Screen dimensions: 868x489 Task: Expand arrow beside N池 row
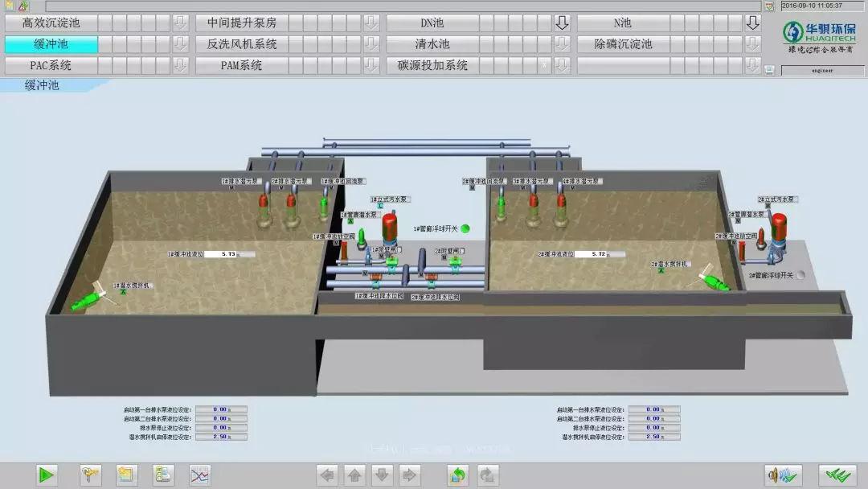click(752, 23)
